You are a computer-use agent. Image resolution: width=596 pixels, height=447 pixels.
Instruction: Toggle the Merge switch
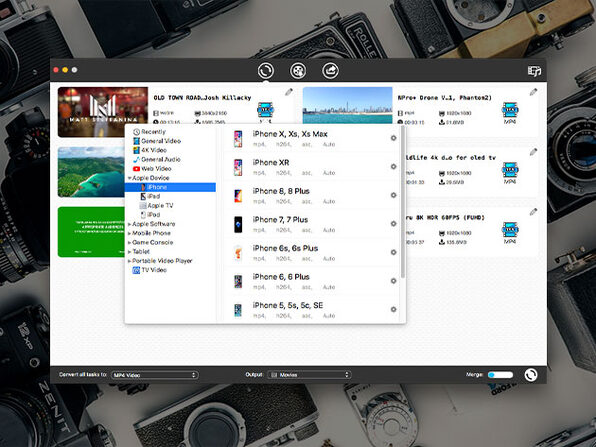click(x=500, y=375)
